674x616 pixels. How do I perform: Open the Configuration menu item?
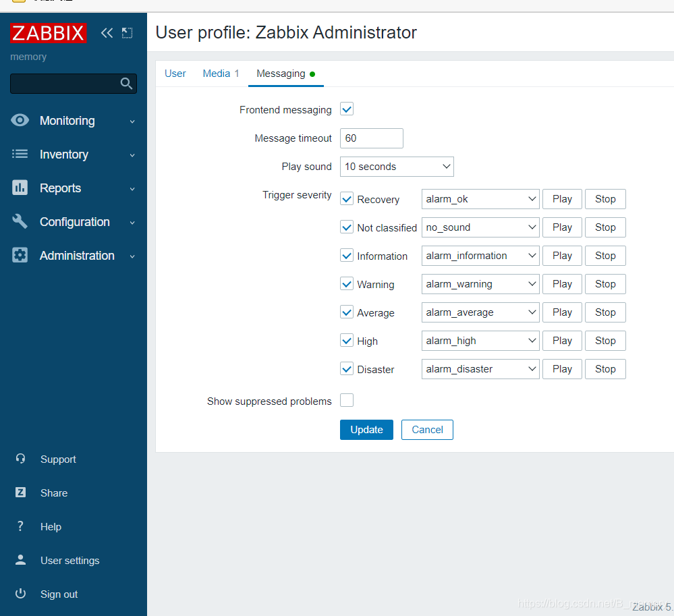[74, 222]
